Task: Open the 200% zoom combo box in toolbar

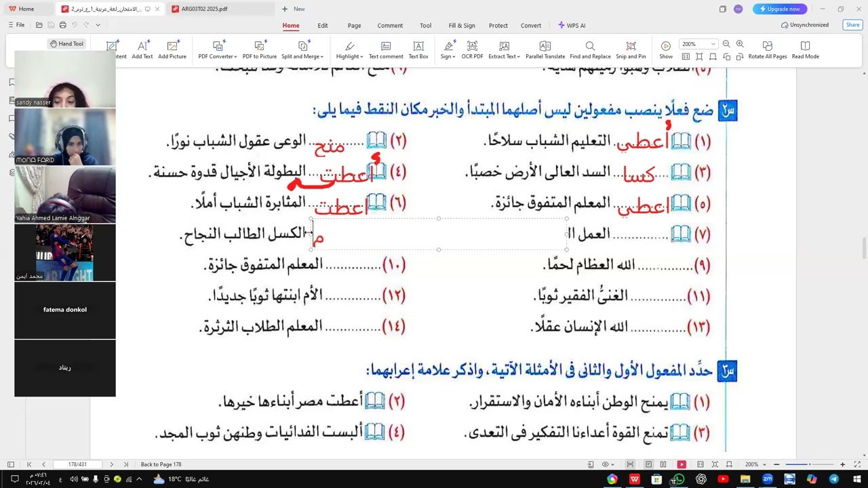Action: (x=698, y=44)
